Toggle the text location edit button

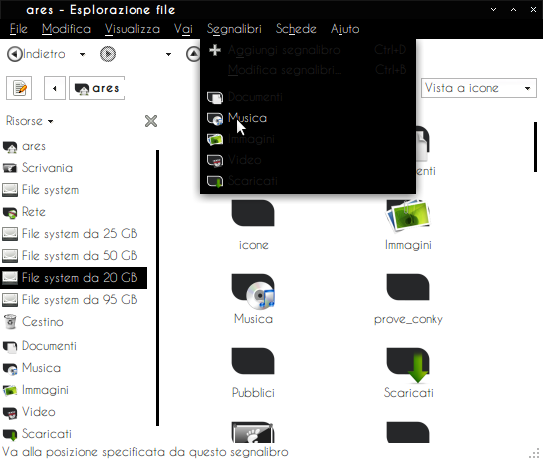point(19,88)
